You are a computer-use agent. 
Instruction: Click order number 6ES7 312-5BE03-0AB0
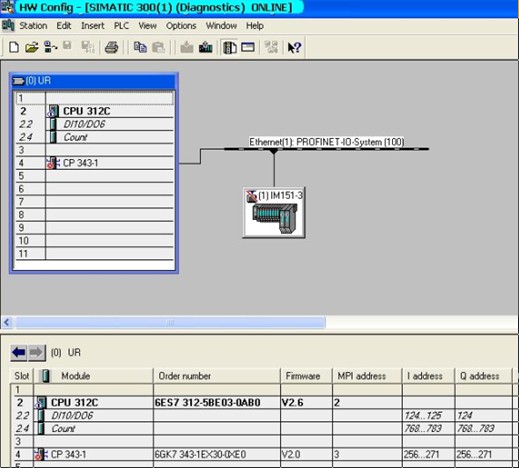(207, 403)
